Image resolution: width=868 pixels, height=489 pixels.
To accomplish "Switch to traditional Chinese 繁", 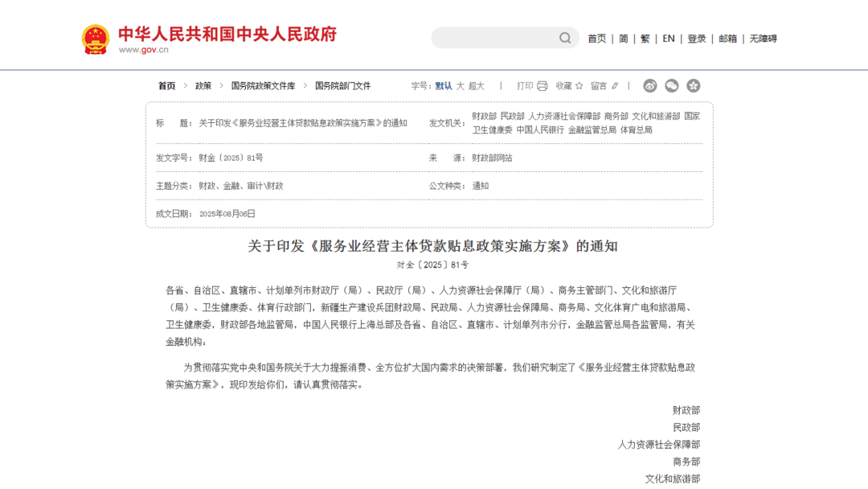I will click(645, 39).
